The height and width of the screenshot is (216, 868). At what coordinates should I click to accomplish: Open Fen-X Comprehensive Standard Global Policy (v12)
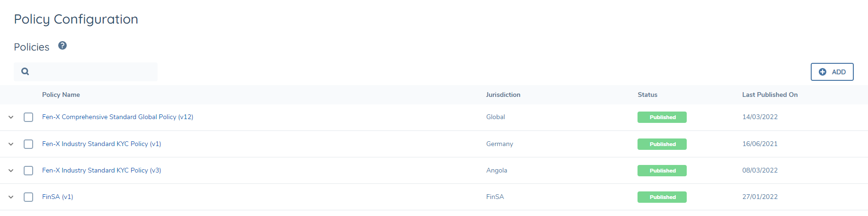(117, 117)
